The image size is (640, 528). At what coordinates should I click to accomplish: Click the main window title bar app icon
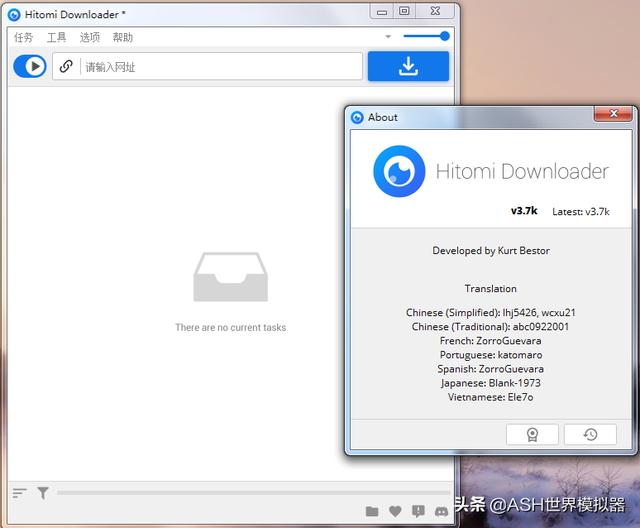[14, 15]
